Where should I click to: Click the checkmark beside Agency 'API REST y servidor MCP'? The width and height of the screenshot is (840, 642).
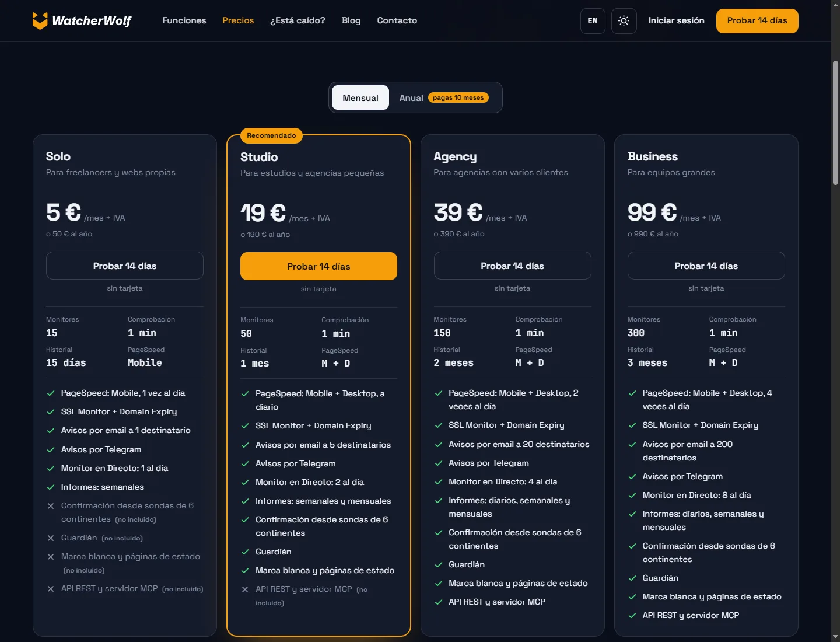[439, 602]
